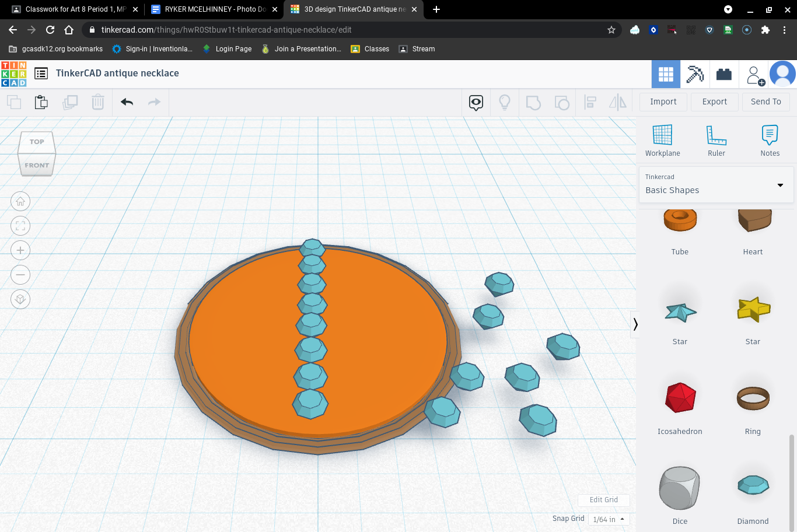Click the Mirror tool icon

pyautogui.click(x=617, y=103)
